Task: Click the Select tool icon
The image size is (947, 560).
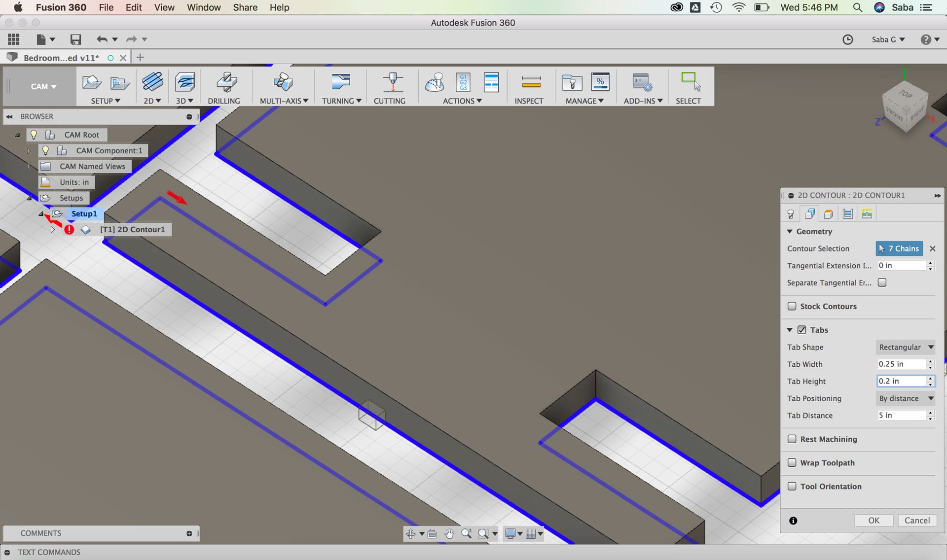Action: 690,83
